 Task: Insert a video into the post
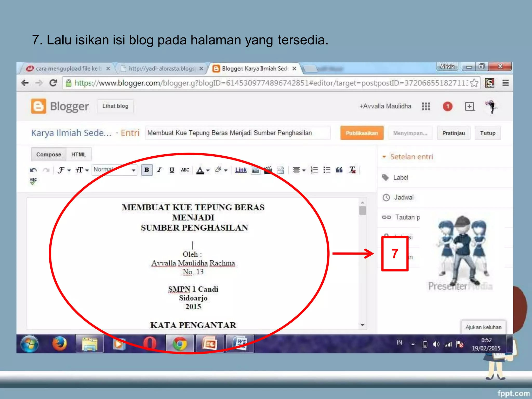[268, 170]
